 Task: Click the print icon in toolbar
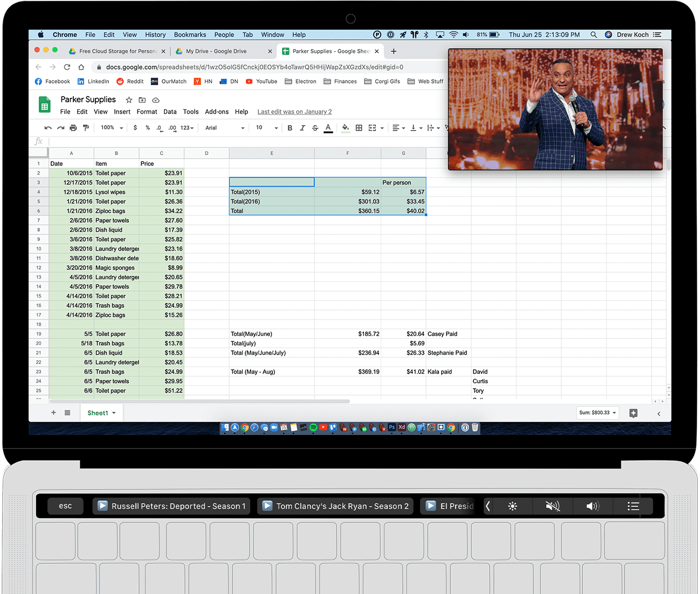tap(73, 128)
